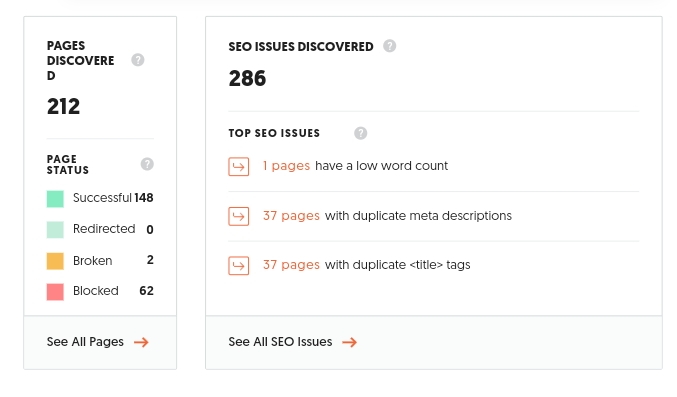Click arrow icon for low word count issue
Image resolution: width=677 pixels, height=397 pixels.
pos(239,166)
